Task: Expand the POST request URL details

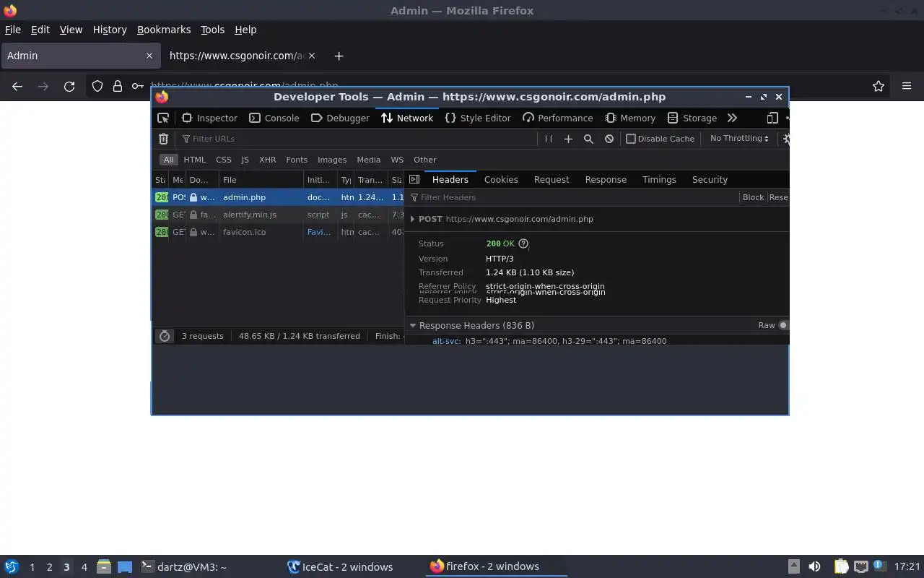Action: point(412,219)
